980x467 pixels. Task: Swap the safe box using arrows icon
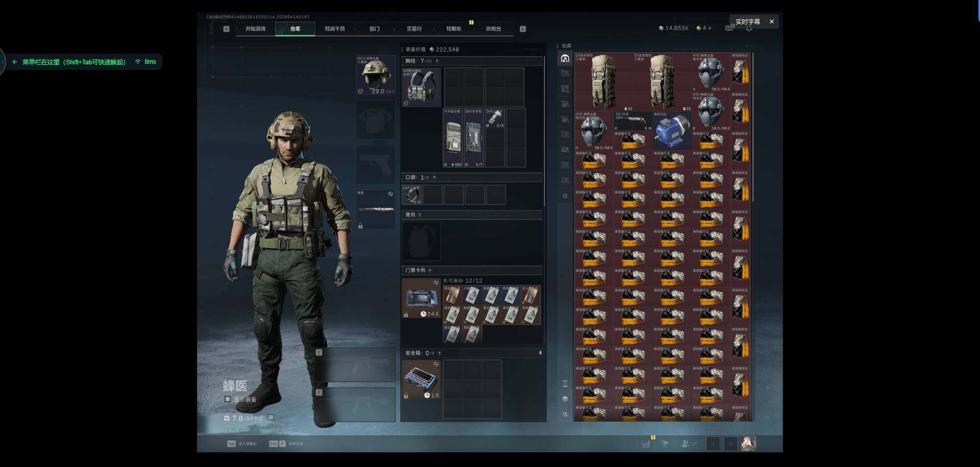436,364
